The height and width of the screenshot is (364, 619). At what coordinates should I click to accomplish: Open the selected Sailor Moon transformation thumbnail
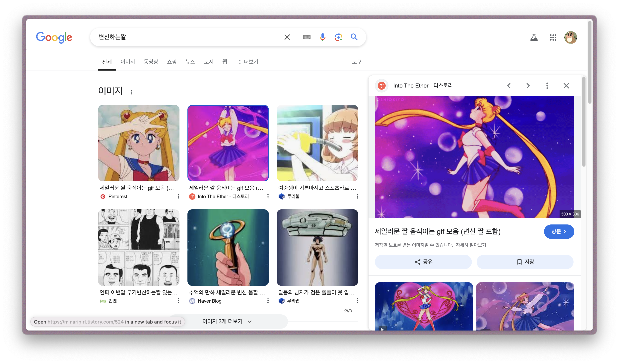click(x=228, y=143)
